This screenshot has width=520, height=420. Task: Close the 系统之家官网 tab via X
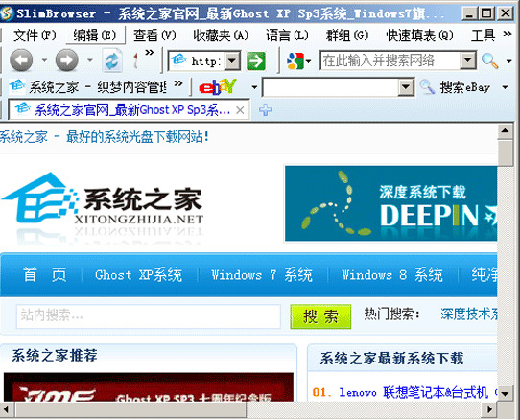[x=240, y=110]
